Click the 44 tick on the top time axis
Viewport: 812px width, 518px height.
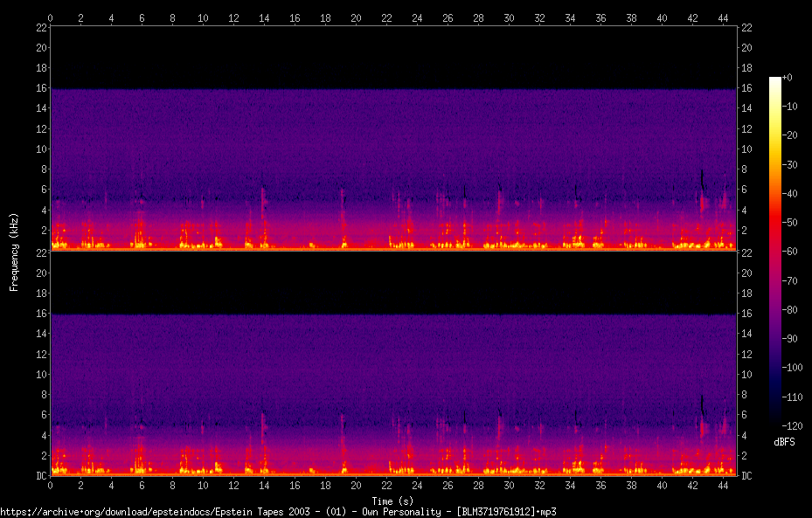pyautogui.click(x=723, y=17)
